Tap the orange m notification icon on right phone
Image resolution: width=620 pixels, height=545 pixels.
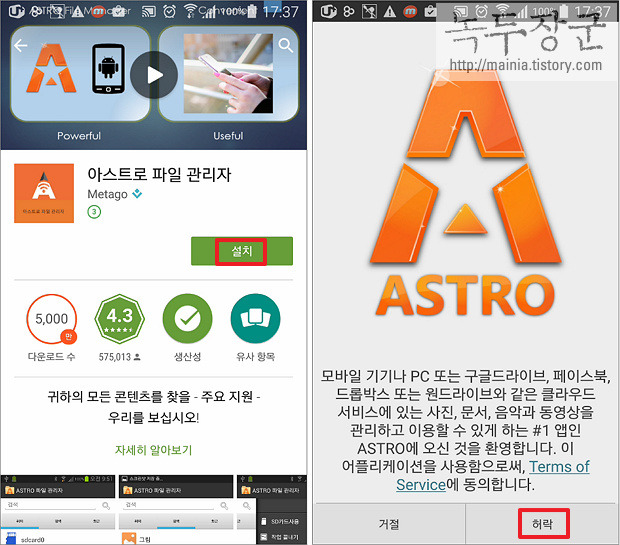(410, 12)
